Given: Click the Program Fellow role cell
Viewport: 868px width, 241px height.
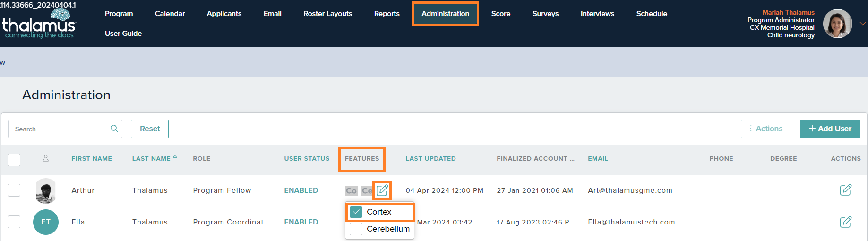Looking at the screenshot, I should click(222, 190).
